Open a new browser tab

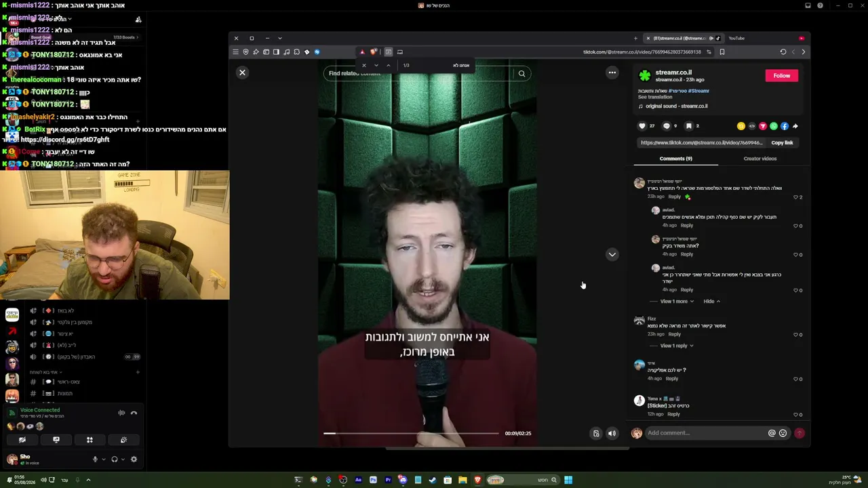(x=635, y=39)
